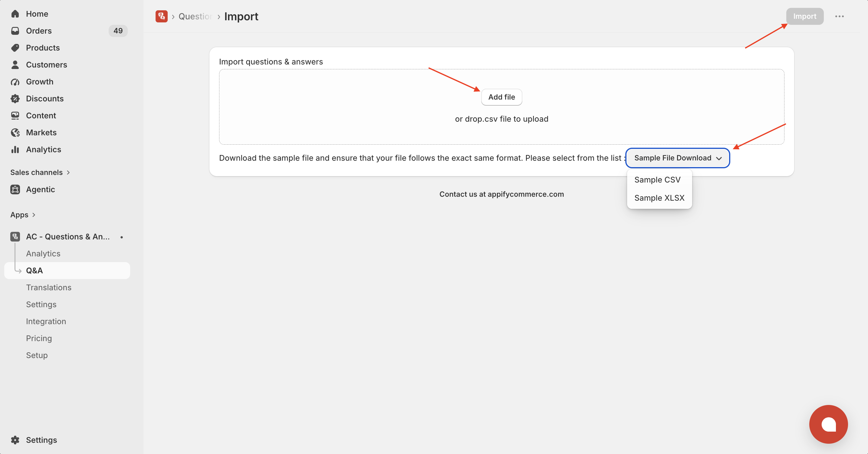The width and height of the screenshot is (868, 454).
Task: Open the Setup subpage
Action: coord(37,355)
